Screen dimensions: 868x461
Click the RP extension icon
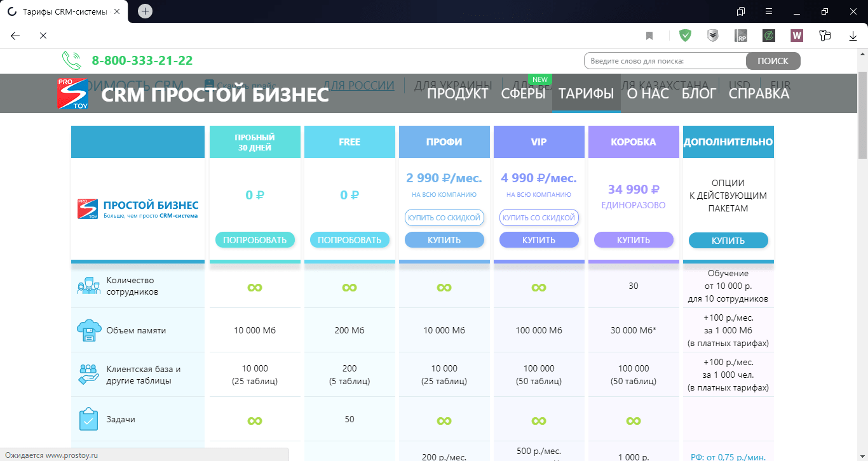coord(741,36)
